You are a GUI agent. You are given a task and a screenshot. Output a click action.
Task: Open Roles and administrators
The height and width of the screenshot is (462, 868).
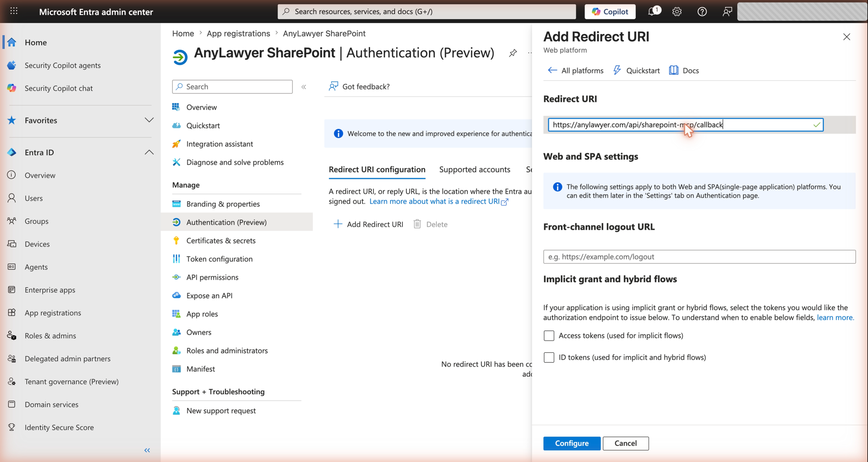(227, 351)
